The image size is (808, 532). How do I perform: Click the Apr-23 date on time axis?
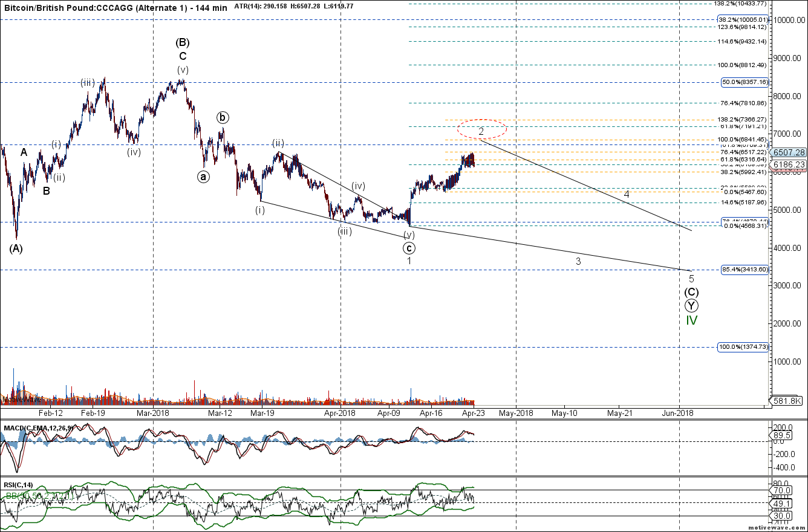pyautogui.click(x=473, y=414)
